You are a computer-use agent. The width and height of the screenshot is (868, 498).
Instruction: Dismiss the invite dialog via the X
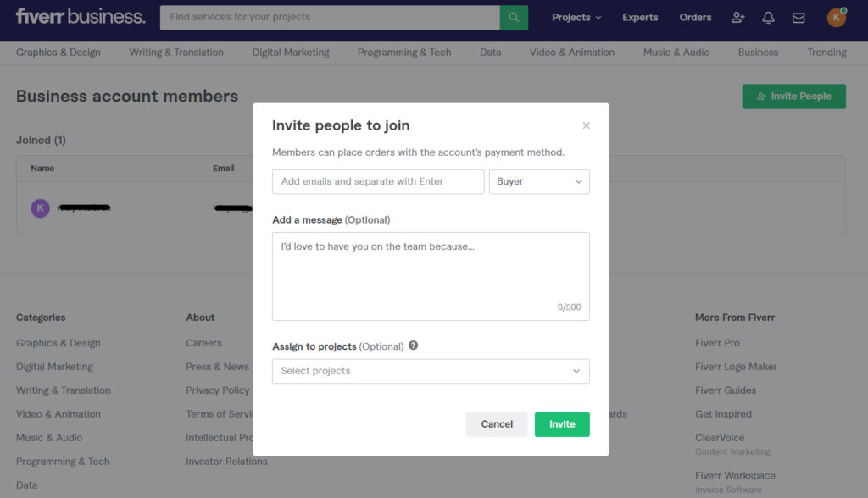tap(586, 125)
